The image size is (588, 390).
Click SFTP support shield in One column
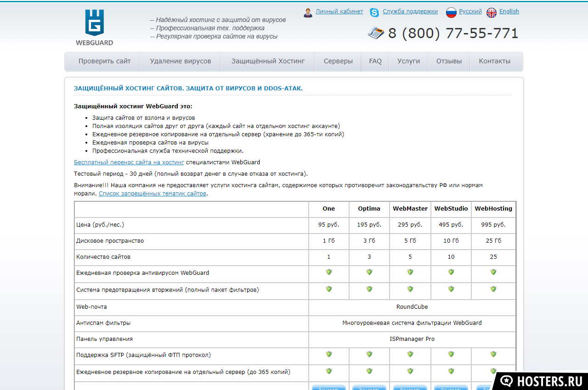coord(329,354)
